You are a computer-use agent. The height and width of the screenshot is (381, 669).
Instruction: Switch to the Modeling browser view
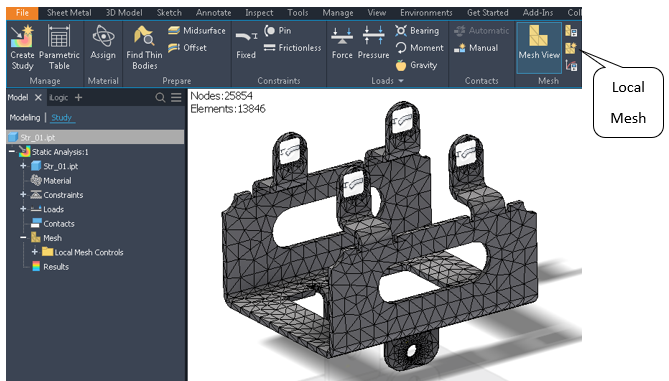[x=25, y=117]
